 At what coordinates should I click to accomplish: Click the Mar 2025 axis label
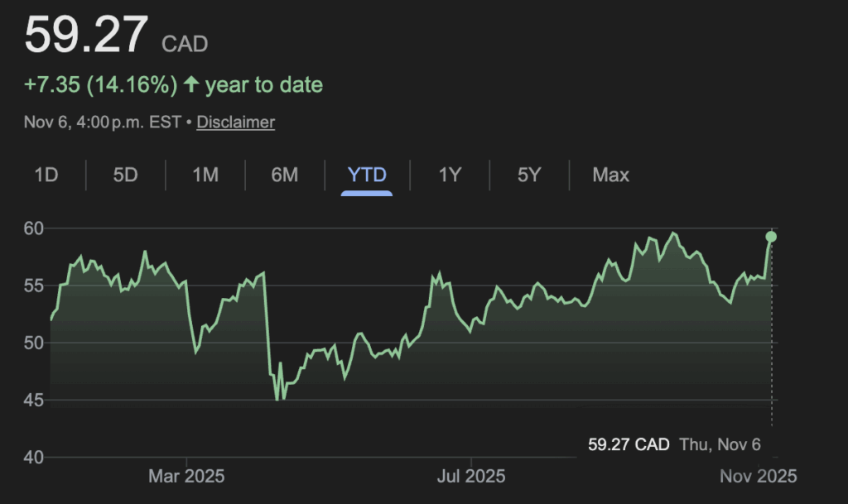[186, 477]
